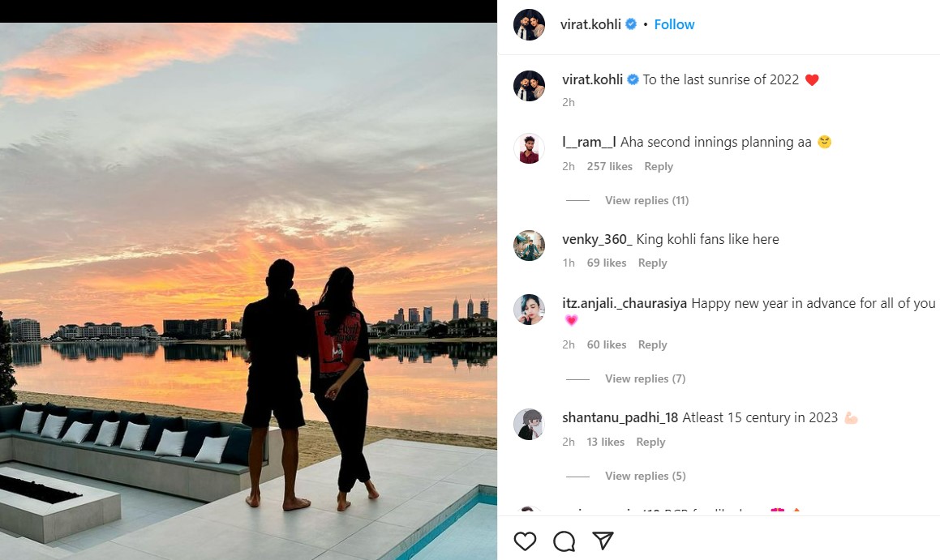Open itz.anjali._chaurasiya username link

[x=624, y=303]
